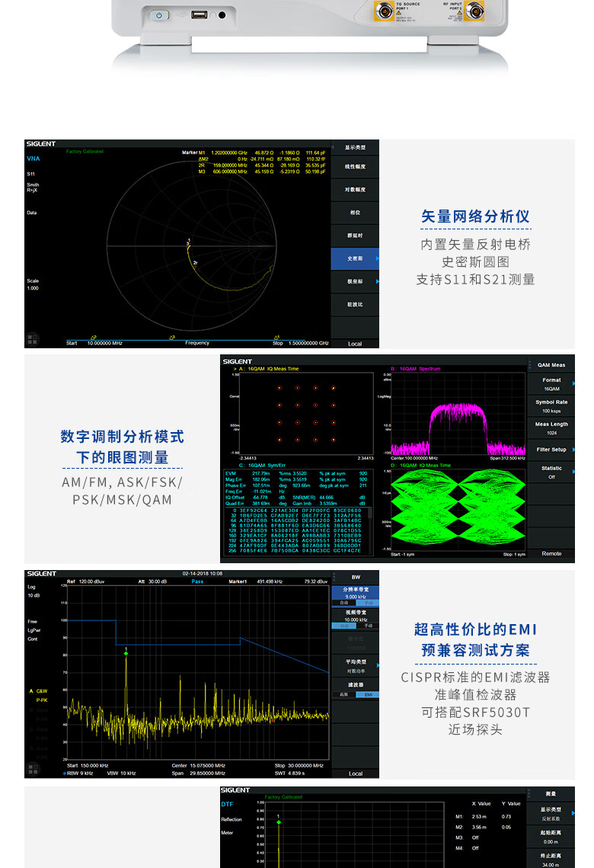Click green marker 1 diamond on EMI trace
This screenshot has height=868, width=594.
(x=126, y=653)
